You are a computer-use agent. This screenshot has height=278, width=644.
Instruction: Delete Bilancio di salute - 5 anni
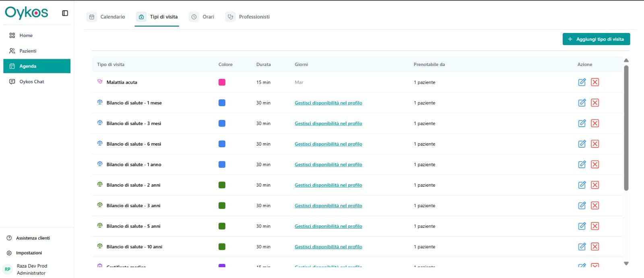pos(595,226)
